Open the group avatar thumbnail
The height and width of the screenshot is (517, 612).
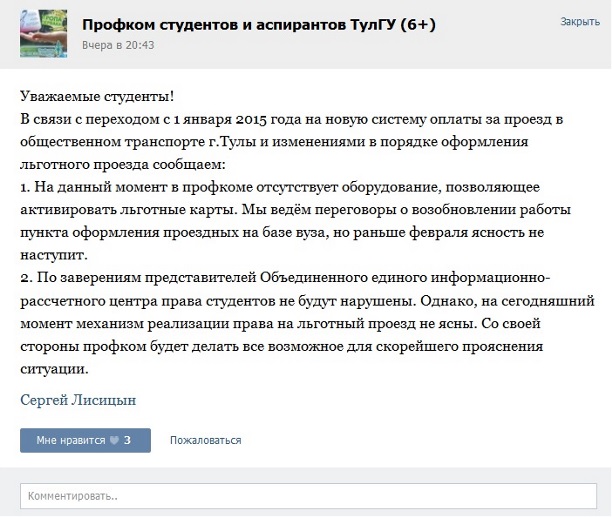[x=43, y=35]
